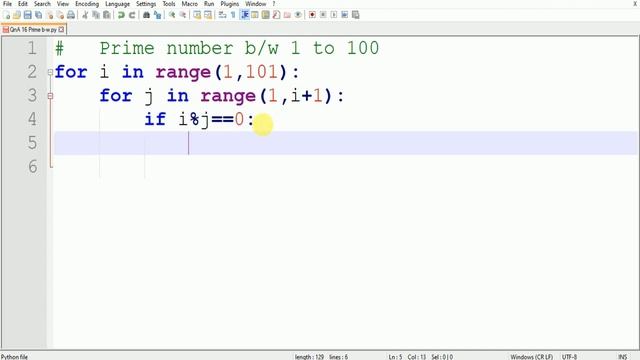Print the document with the printer icon

71,15
